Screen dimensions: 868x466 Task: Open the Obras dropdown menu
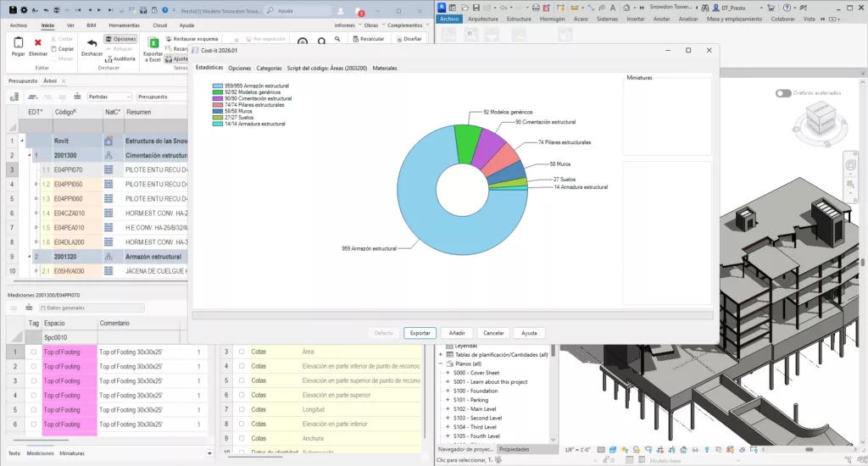click(x=374, y=25)
